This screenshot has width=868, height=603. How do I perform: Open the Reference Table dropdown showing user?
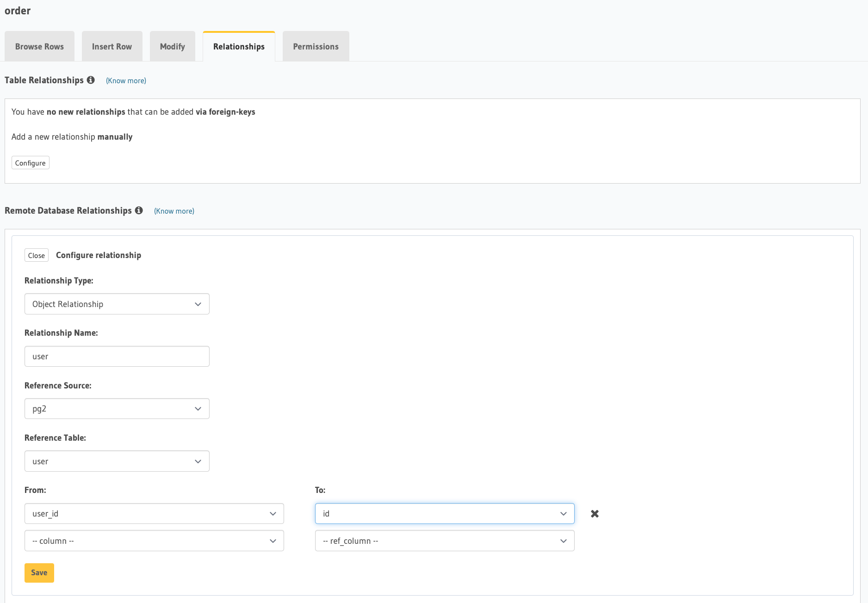point(117,461)
